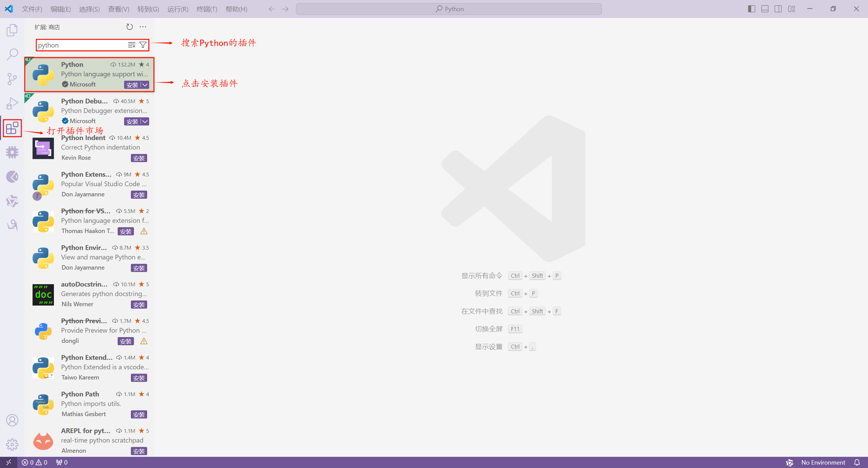Open the Manage gear menu

coord(12,445)
